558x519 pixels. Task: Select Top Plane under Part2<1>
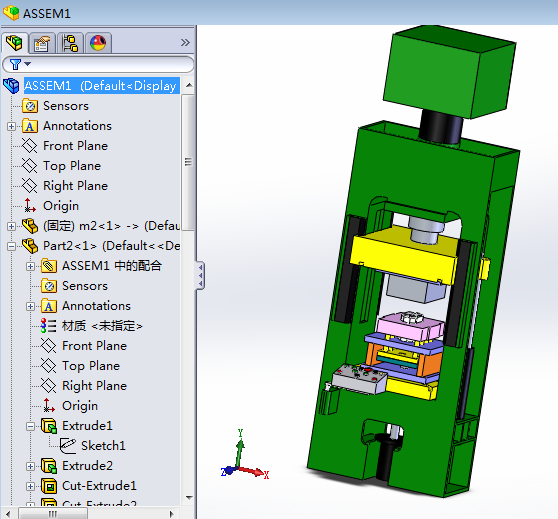click(x=91, y=366)
